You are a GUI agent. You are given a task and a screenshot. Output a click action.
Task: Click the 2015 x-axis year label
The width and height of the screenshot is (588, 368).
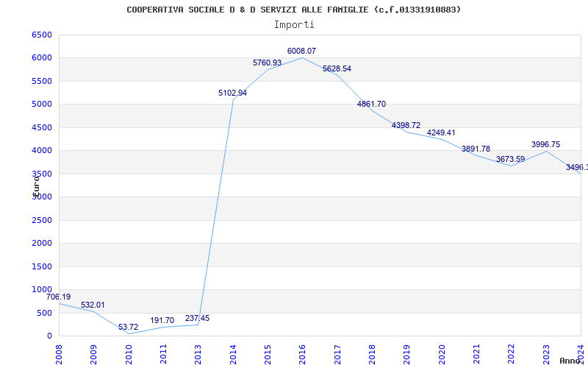[268, 355]
